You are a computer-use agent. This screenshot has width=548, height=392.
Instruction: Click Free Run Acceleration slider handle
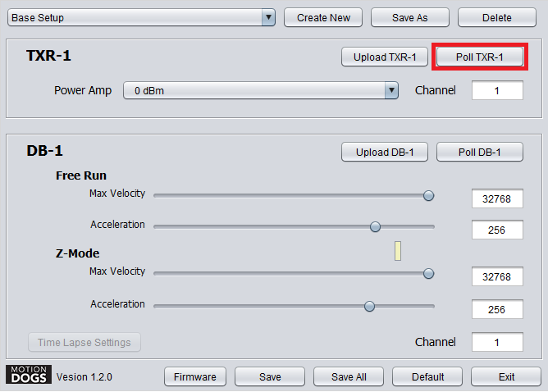[x=375, y=226]
